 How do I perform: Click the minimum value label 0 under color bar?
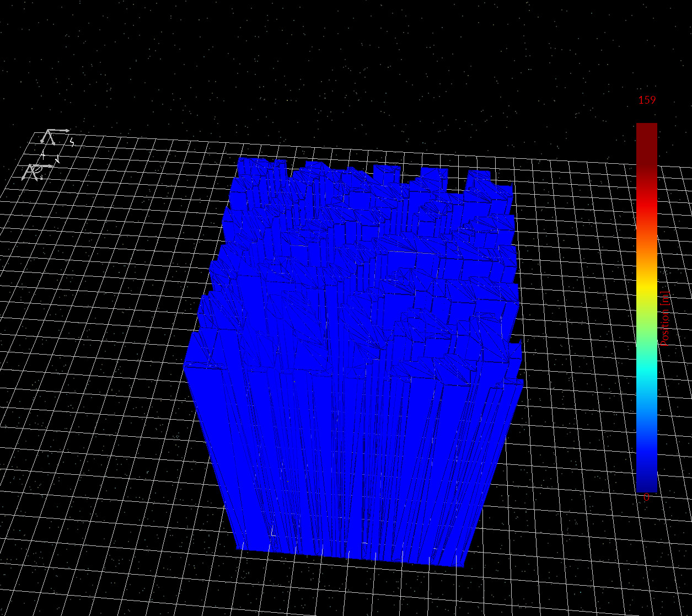[646, 497]
